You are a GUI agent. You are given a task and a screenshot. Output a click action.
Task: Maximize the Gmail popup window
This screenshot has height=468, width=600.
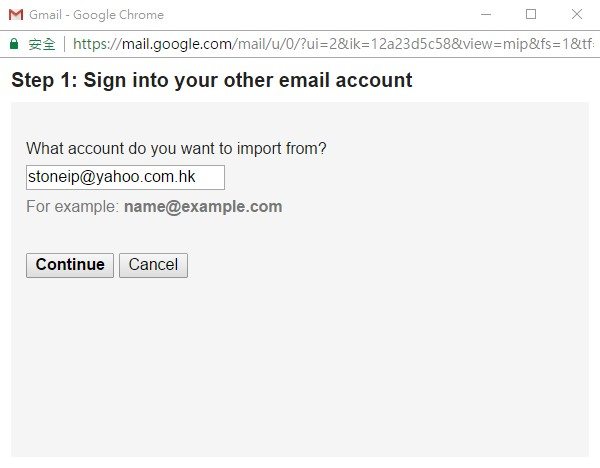531,15
